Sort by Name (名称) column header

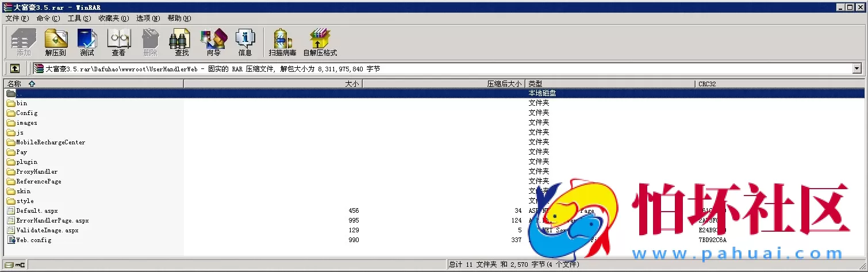point(94,84)
